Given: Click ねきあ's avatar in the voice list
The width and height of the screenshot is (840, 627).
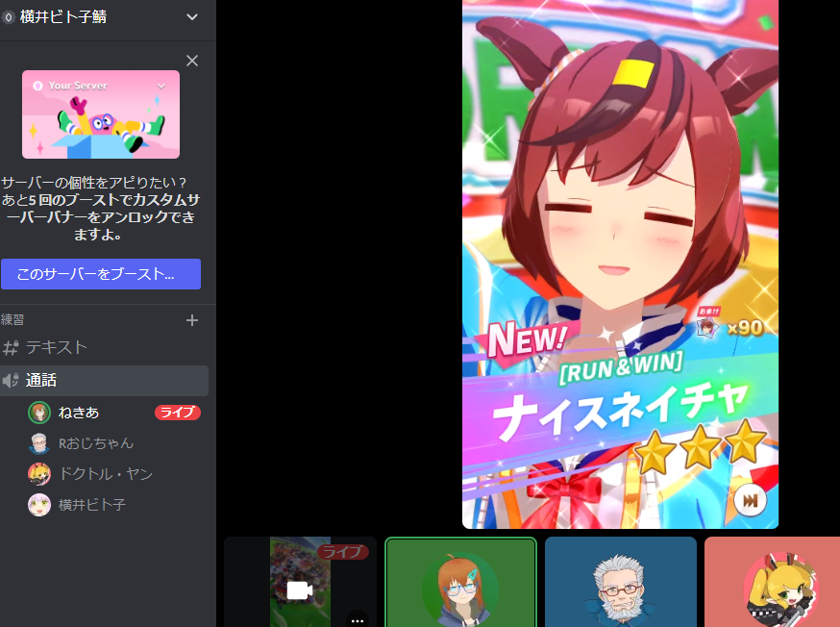Looking at the screenshot, I should [39, 413].
